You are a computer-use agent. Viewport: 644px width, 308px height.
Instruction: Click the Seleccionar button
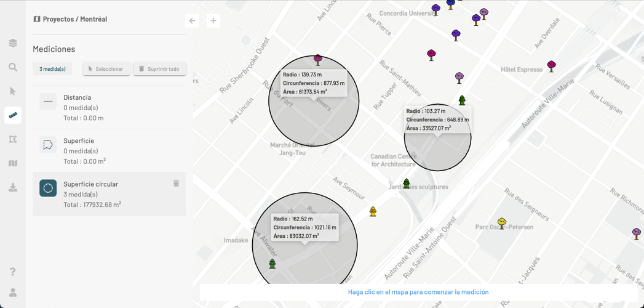106,69
